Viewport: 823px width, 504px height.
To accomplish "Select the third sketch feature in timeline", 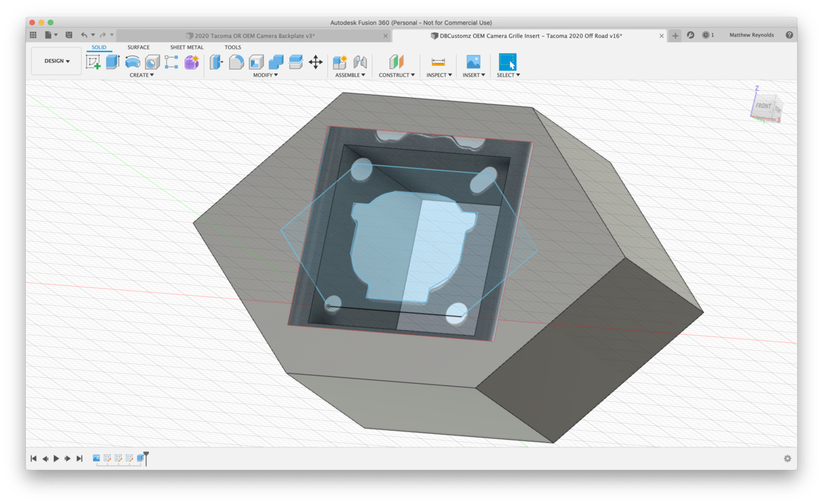I will pyautogui.click(x=129, y=458).
